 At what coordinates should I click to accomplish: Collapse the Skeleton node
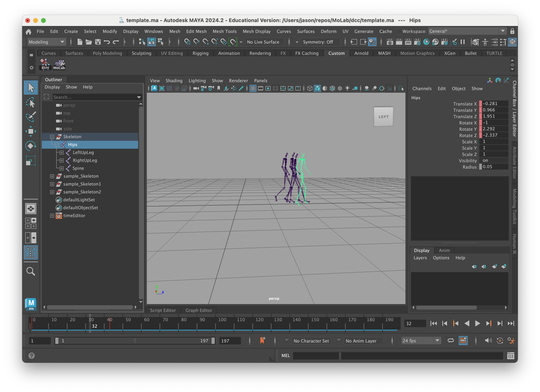tap(52, 137)
